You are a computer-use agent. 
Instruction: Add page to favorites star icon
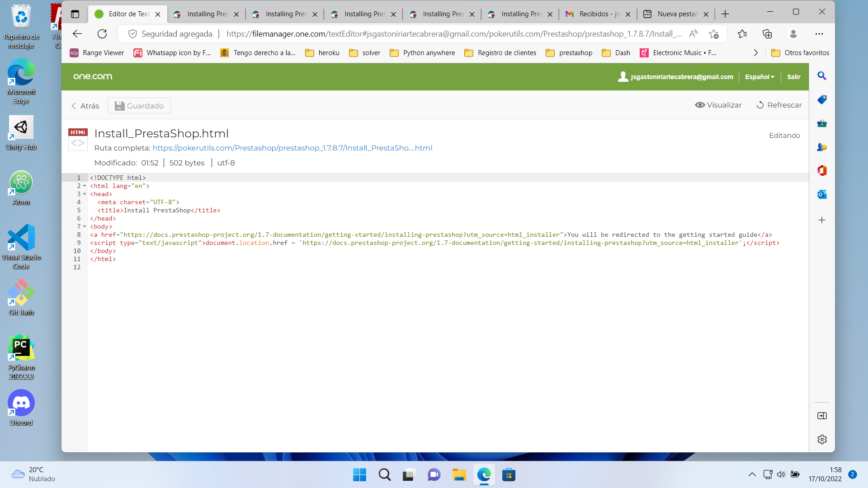pyautogui.click(x=714, y=34)
